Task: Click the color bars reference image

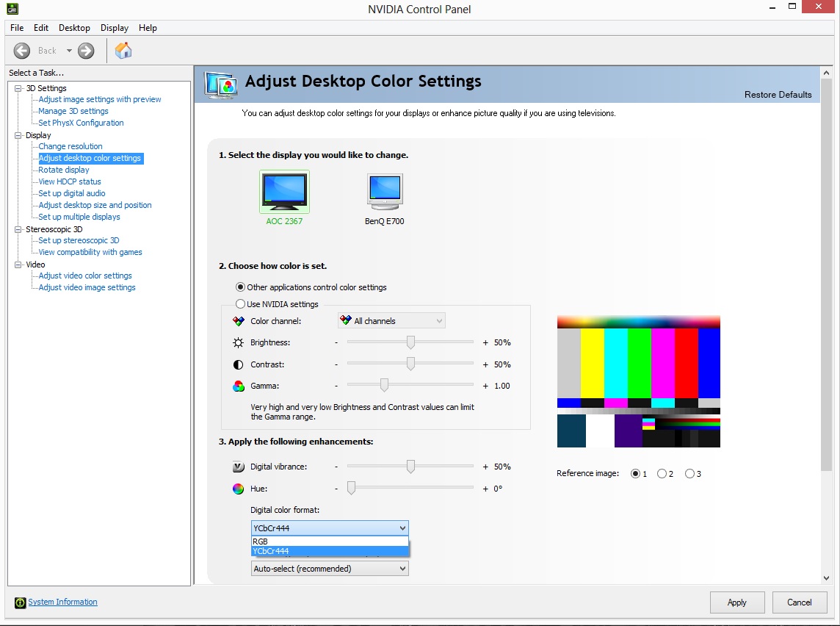Action: tap(639, 381)
